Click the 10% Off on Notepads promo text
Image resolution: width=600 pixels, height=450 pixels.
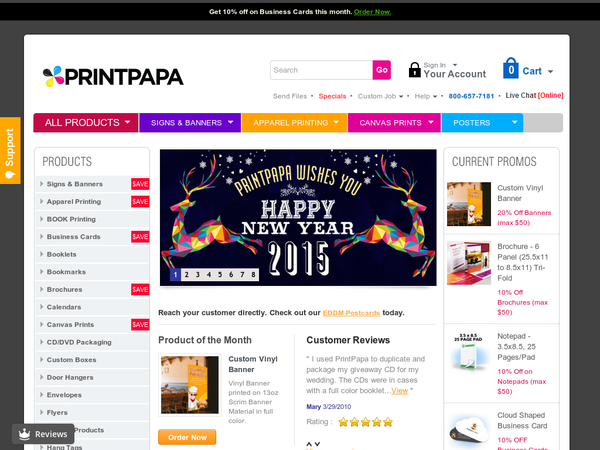pyautogui.click(x=522, y=382)
